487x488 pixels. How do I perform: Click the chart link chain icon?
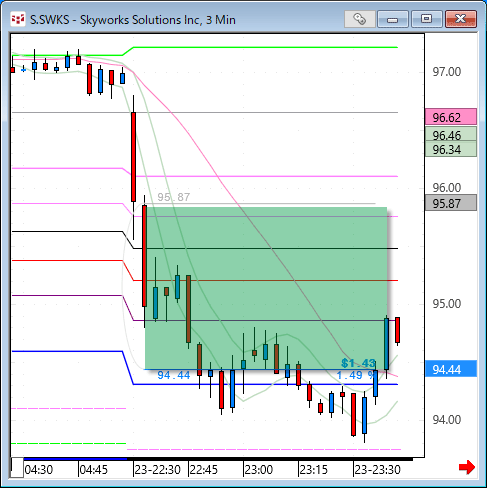pyautogui.click(x=360, y=19)
